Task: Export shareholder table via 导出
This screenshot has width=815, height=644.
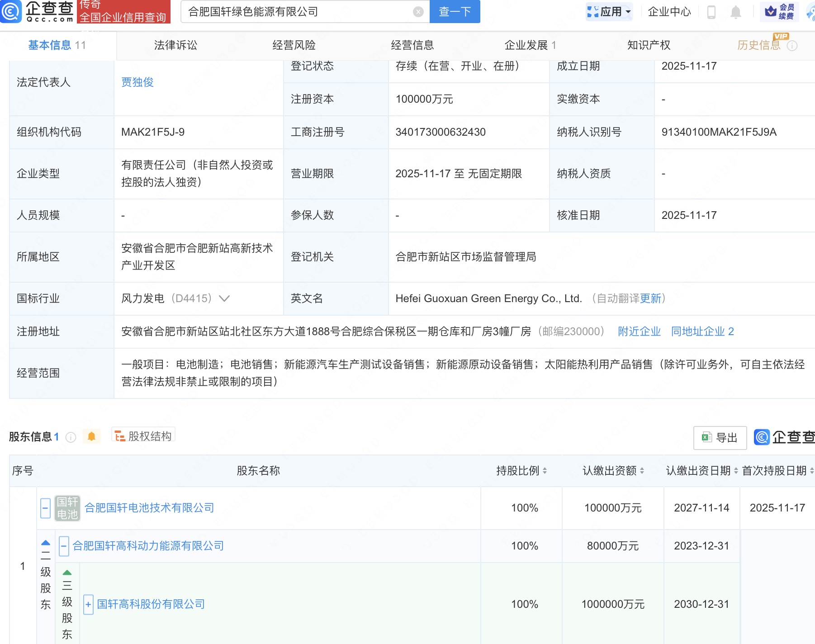Action: click(720, 437)
